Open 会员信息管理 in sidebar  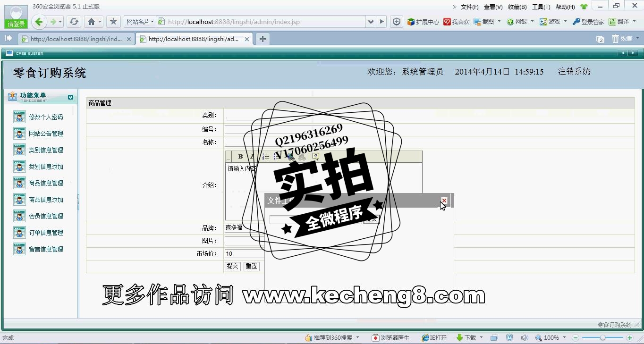click(46, 216)
